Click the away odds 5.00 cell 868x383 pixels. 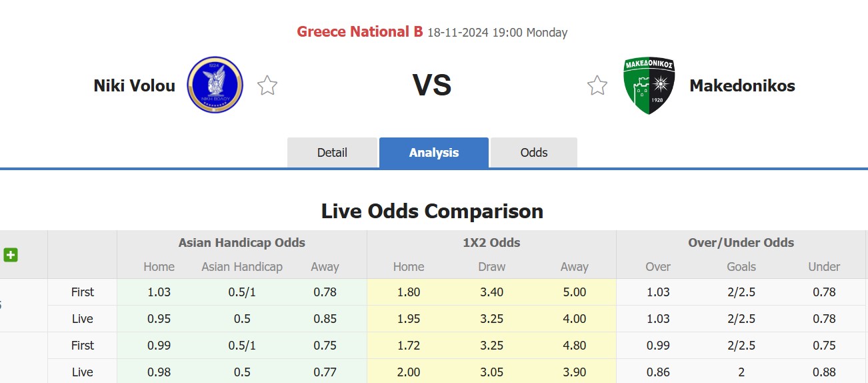[574, 292]
